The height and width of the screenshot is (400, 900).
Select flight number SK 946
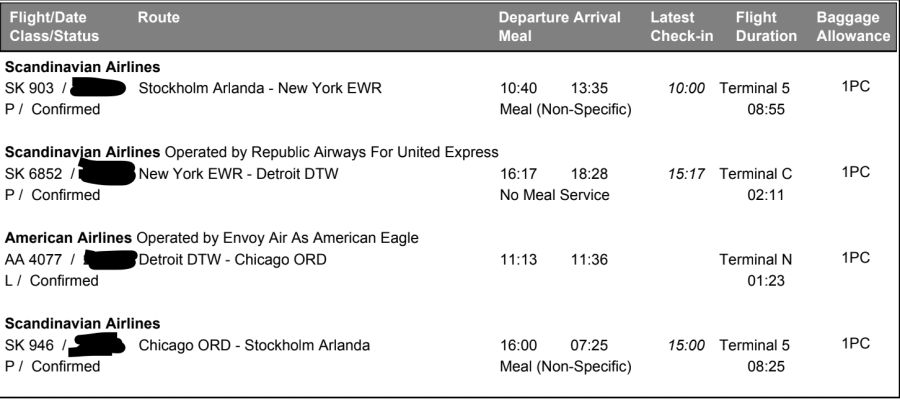(x=29, y=346)
